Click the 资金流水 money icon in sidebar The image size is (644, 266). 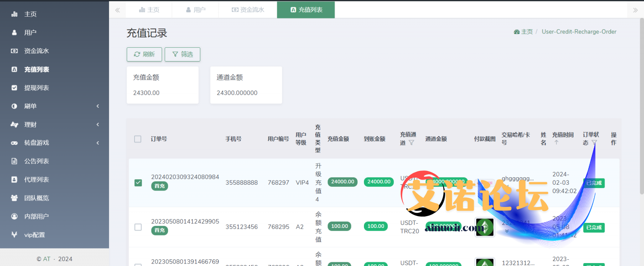coord(14,51)
